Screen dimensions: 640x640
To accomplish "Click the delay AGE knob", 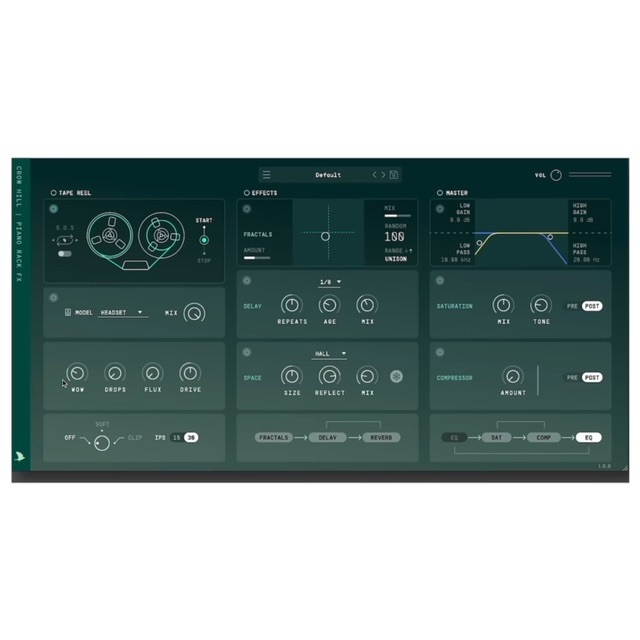I will tap(329, 305).
